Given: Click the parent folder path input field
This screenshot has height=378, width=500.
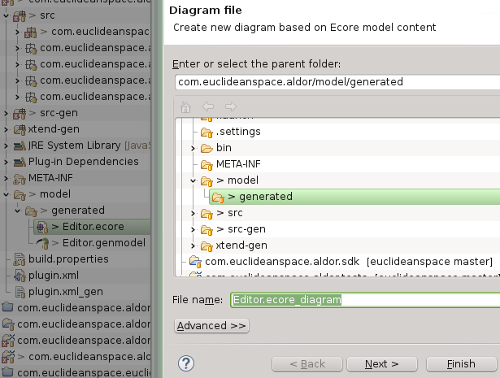Looking at the screenshot, I should (337, 82).
